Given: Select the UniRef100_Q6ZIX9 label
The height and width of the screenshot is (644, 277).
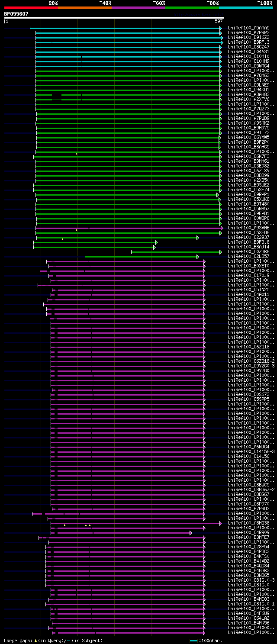Looking at the screenshot, I should tap(248, 171).
